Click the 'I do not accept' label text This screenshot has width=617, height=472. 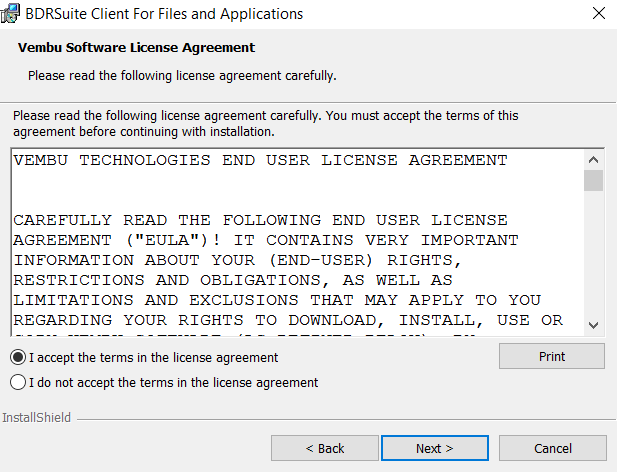174,382
